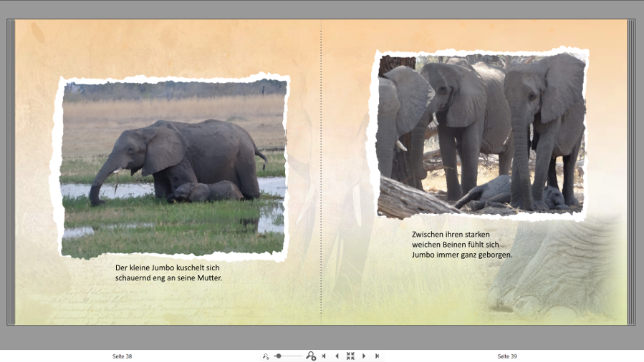This screenshot has width=644, height=362.
Task: Click the 'Der kleine Jumbo kuschelt' caption
Action: click(x=168, y=273)
